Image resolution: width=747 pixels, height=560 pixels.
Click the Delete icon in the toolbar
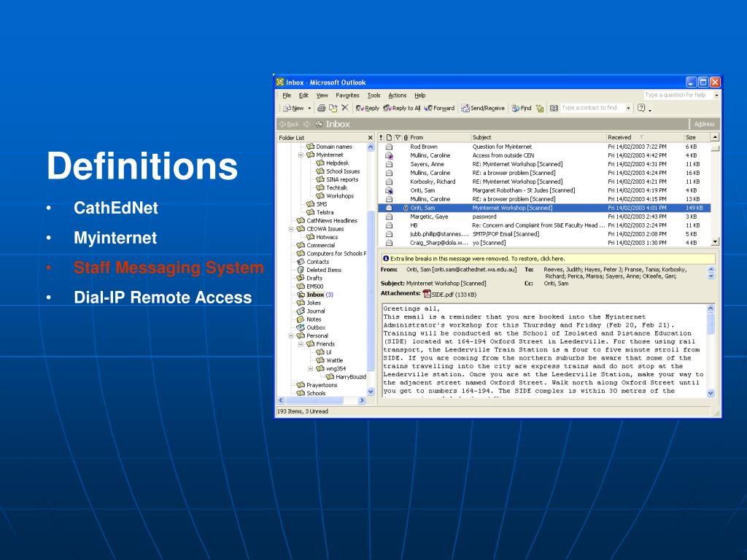pyautogui.click(x=345, y=108)
